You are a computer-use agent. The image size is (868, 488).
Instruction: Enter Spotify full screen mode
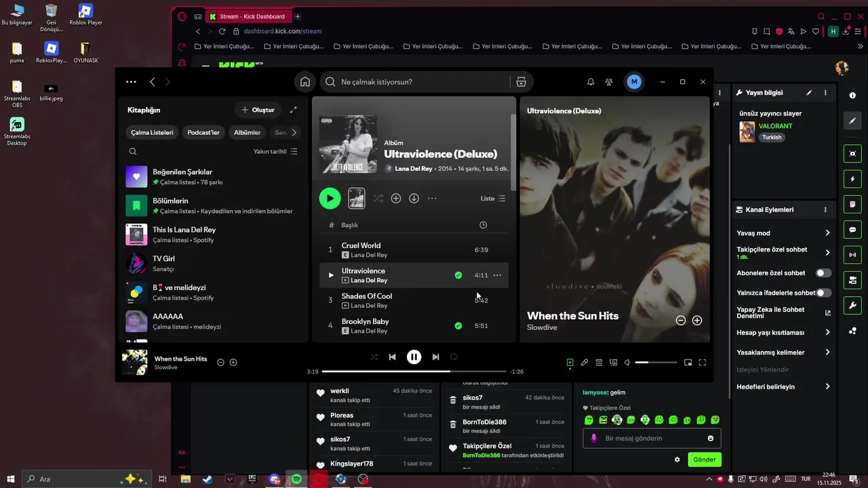coord(703,363)
